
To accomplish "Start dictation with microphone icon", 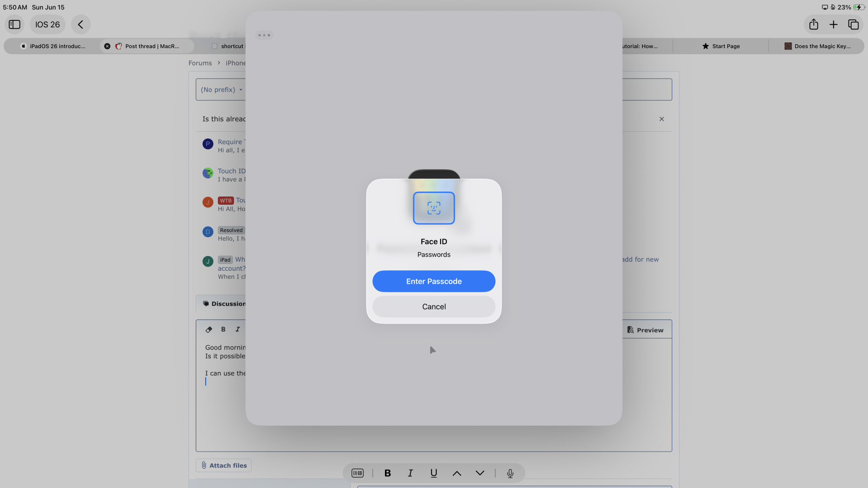I will [x=510, y=473].
